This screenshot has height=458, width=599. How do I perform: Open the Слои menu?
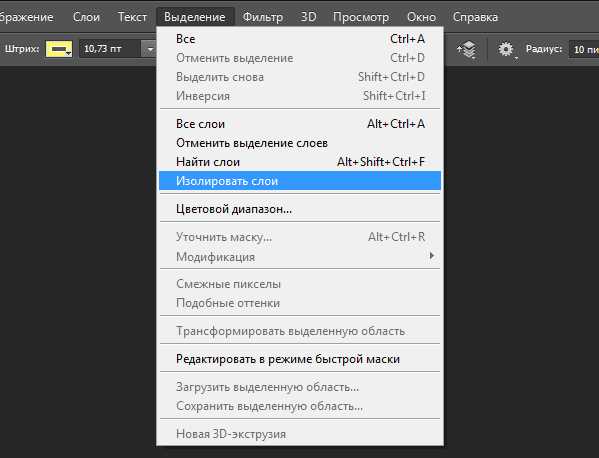point(86,17)
